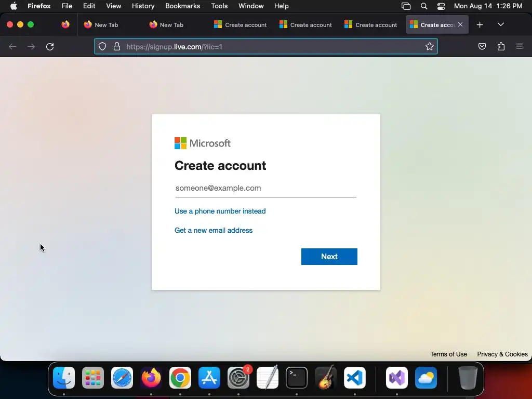Click the Stage Manager menu bar icon
532x399 pixels.
(x=406, y=6)
